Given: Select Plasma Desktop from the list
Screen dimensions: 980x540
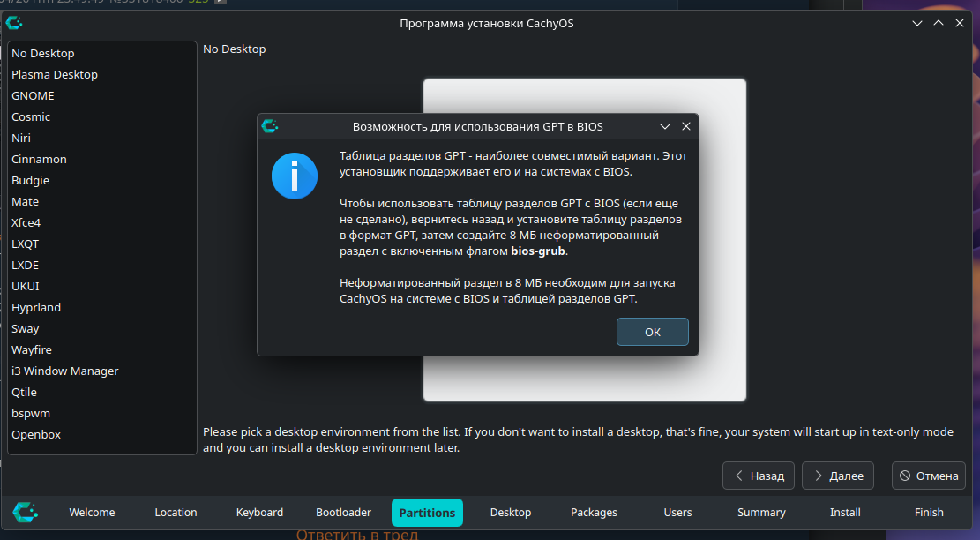Looking at the screenshot, I should [55, 75].
